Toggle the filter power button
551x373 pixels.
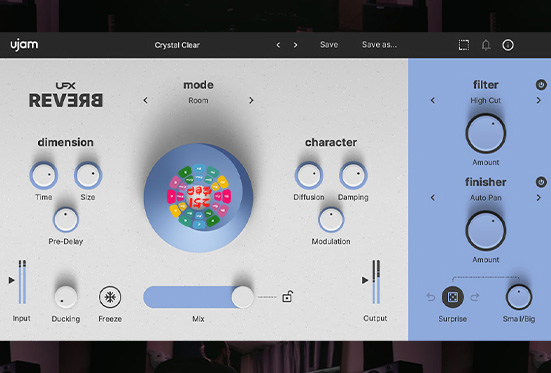click(x=541, y=85)
